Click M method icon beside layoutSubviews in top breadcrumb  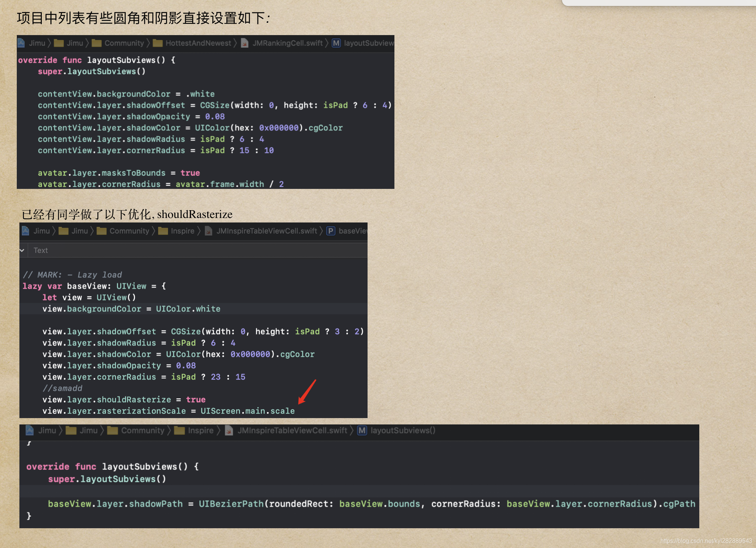(336, 43)
